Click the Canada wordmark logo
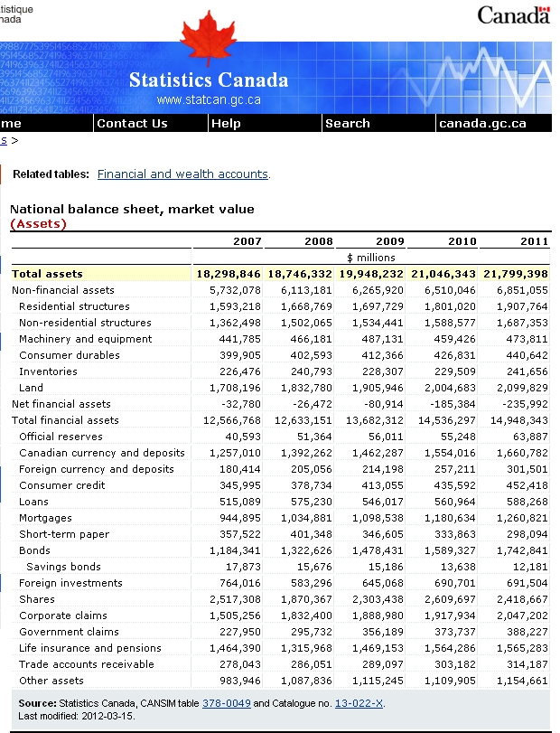 pyautogui.click(x=513, y=15)
